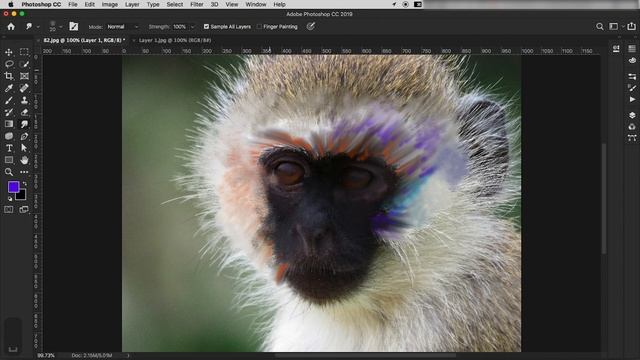
Task: Select the Crop tool
Action: click(9, 76)
